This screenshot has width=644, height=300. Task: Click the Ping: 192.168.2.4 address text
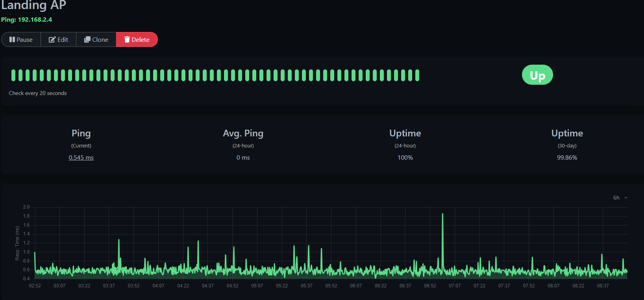pyautogui.click(x=26, y=19)
